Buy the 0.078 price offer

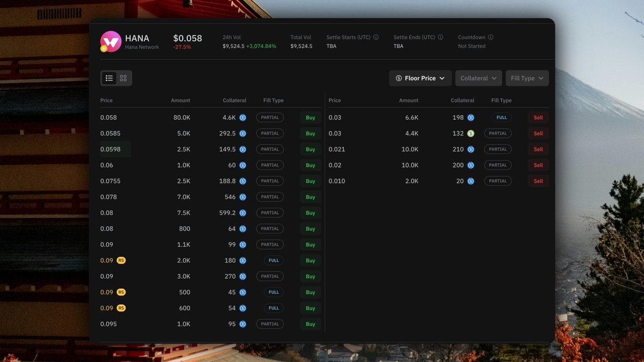pos(310,197)
